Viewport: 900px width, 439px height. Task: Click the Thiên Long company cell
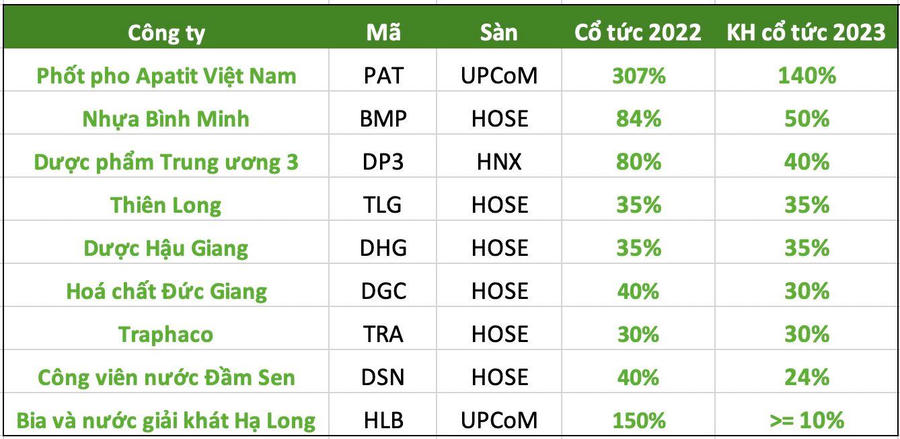tap(166, 205)
